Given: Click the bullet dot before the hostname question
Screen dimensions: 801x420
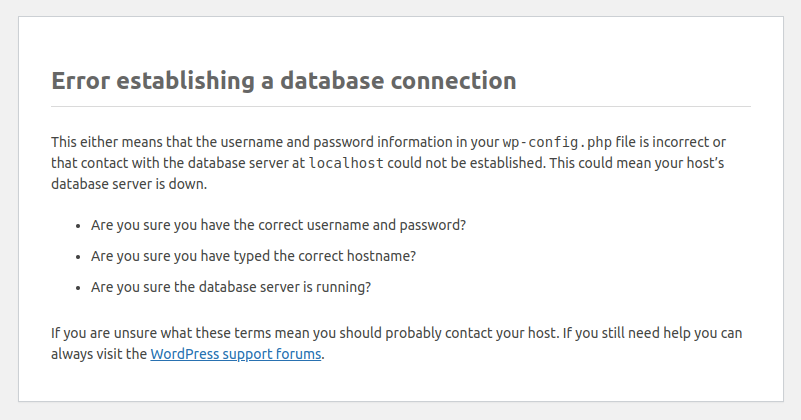Looking at the screenshot, I should pos(77,256).
